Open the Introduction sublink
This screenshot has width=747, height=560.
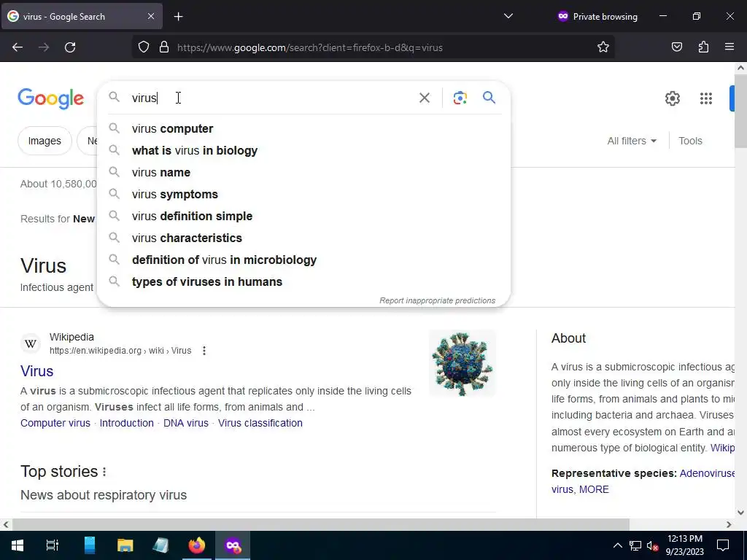(127, 423)
